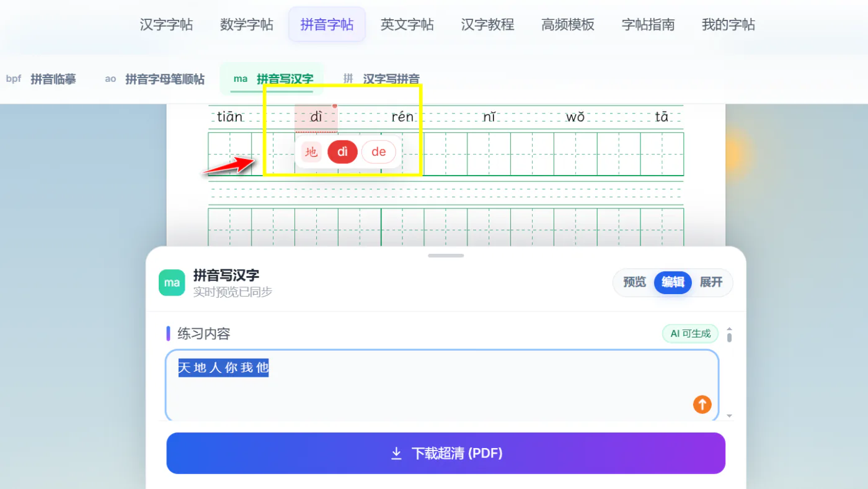Click the 实时预览已同步 status text
This screenshot has height=489, width=868.
tap(232, 292)
